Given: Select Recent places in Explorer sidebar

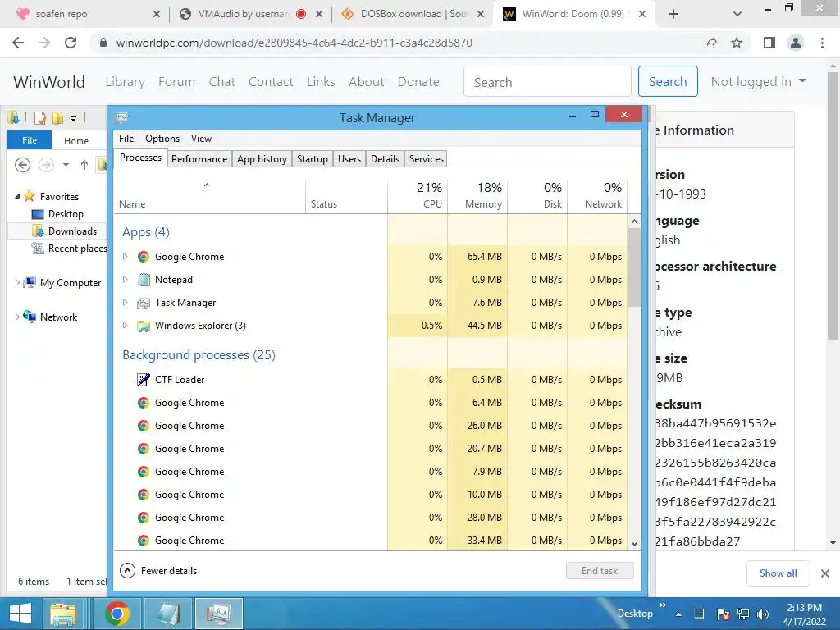Looking at the screenshot, I should pos(69,249).
